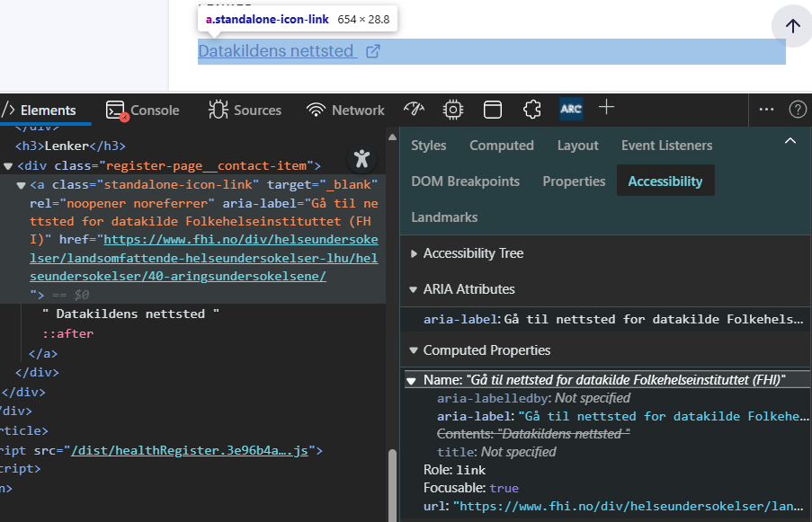Collapse the Name computed property row
The height and width of the screenshot is (522, 812).
pyautogui.click(x=412, y=381)
